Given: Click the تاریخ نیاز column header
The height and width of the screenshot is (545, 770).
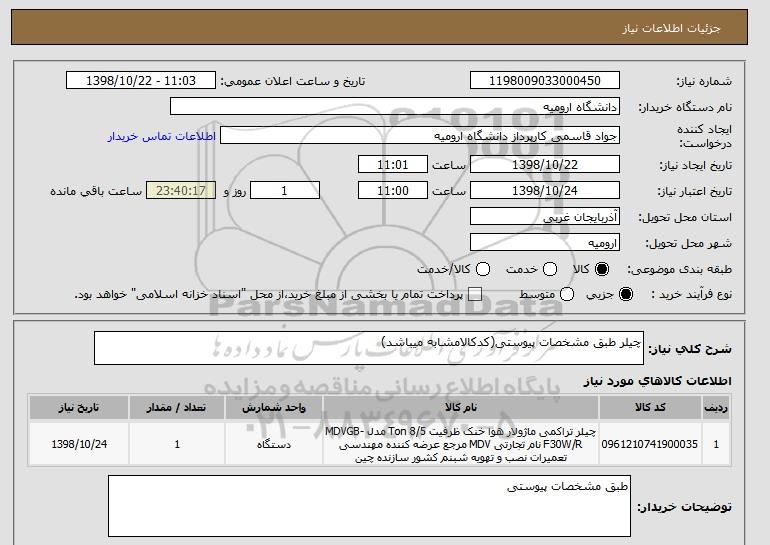Looking at the screenshot, I should pyautogui.click(x=79, y=408).
